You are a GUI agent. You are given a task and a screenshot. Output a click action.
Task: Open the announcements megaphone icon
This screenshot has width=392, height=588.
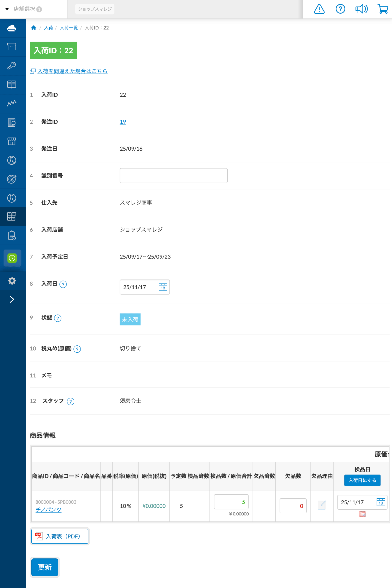(361, 9)
